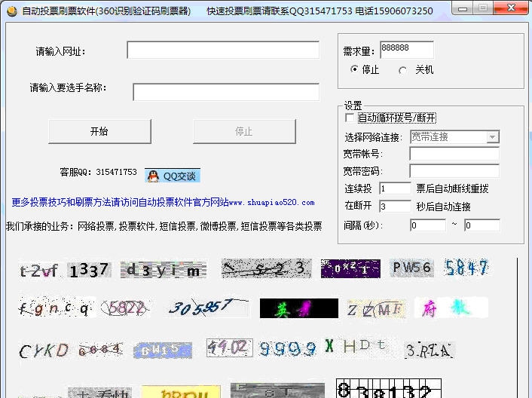This screenshot has height=398, width=532.
Task: Click the 宽带密码 input field
Action: [454, 171]
